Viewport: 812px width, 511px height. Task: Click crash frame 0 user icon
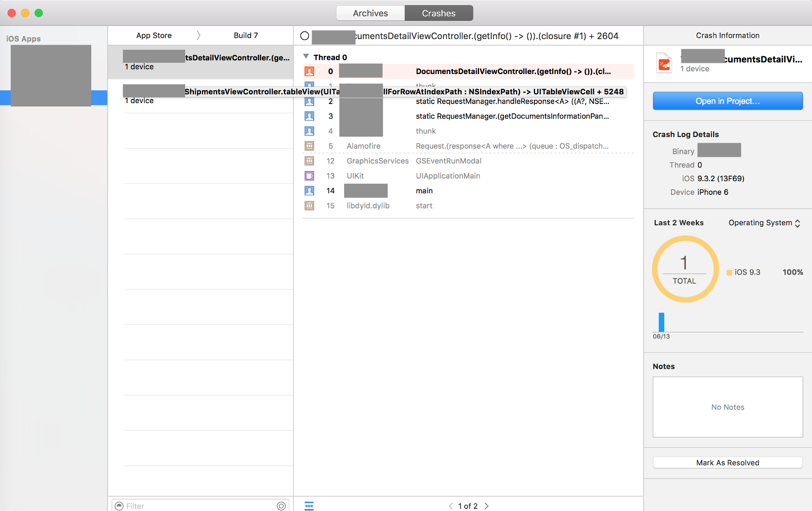[309, 72]
